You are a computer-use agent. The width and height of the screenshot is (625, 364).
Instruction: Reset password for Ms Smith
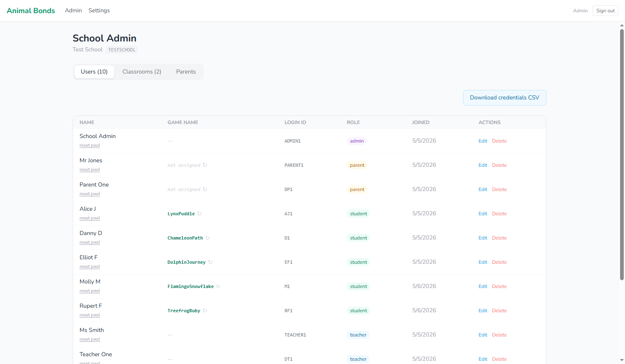tap(90, 339)
